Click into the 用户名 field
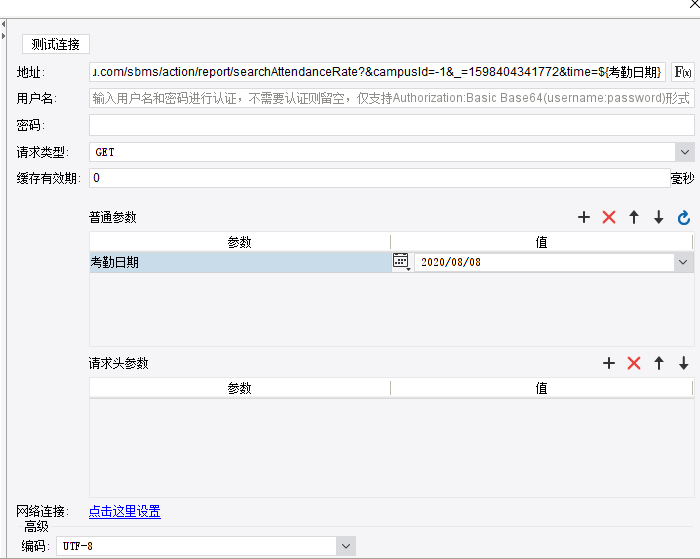The height and width of the screenshot is (559, 700). 392,98
